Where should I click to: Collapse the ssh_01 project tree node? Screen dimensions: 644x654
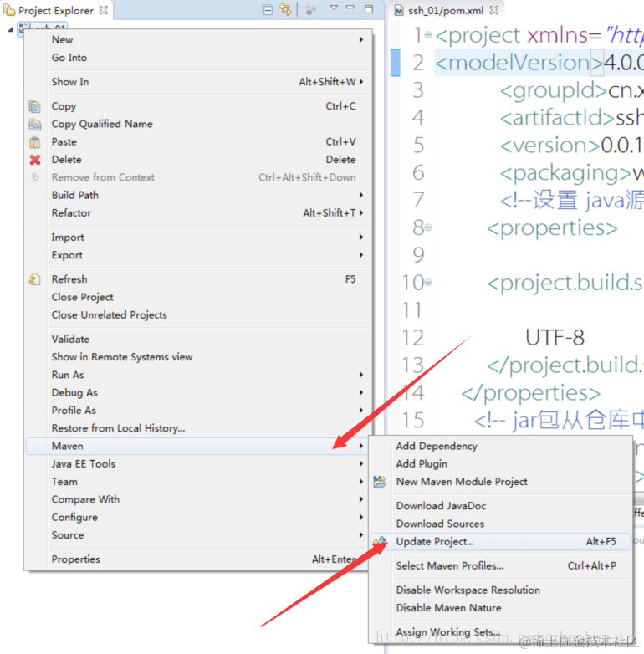point(10,29)
